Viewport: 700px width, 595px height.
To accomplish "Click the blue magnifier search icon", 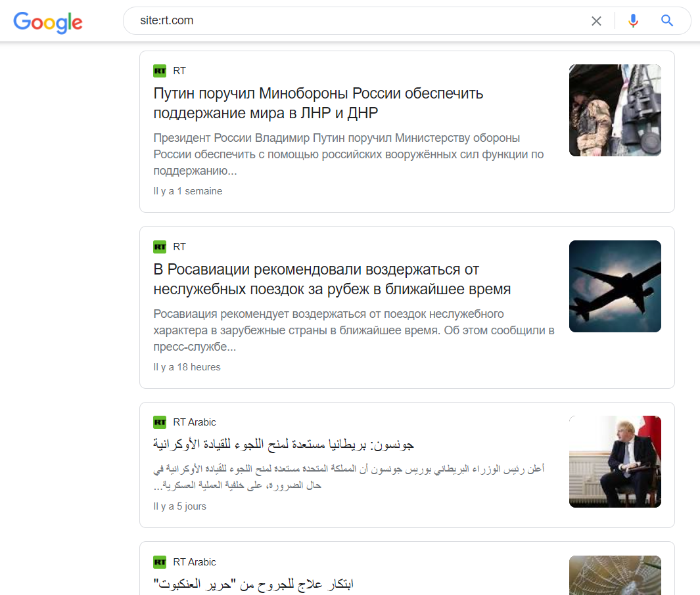I will (x=667, y=20).
